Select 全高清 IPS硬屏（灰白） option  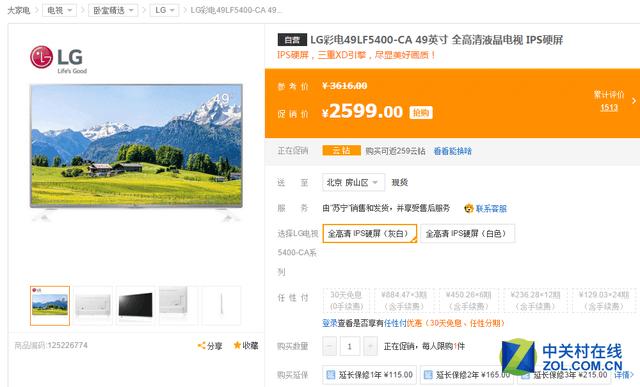click(369, 234)
